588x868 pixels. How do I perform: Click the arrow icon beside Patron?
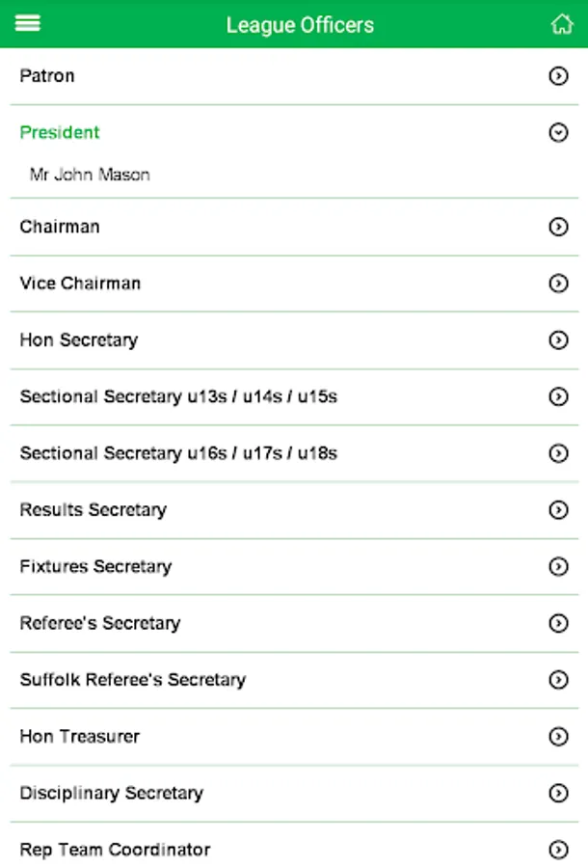558,76
